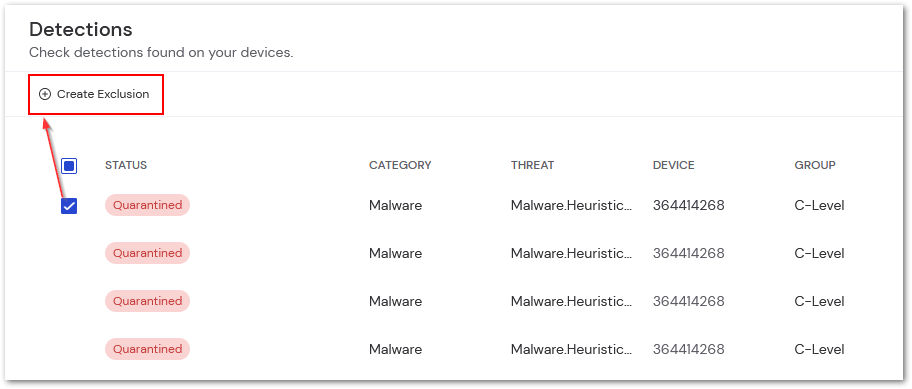Sort detections by the STATUS column header
The image size is (912, 389).
126,165
